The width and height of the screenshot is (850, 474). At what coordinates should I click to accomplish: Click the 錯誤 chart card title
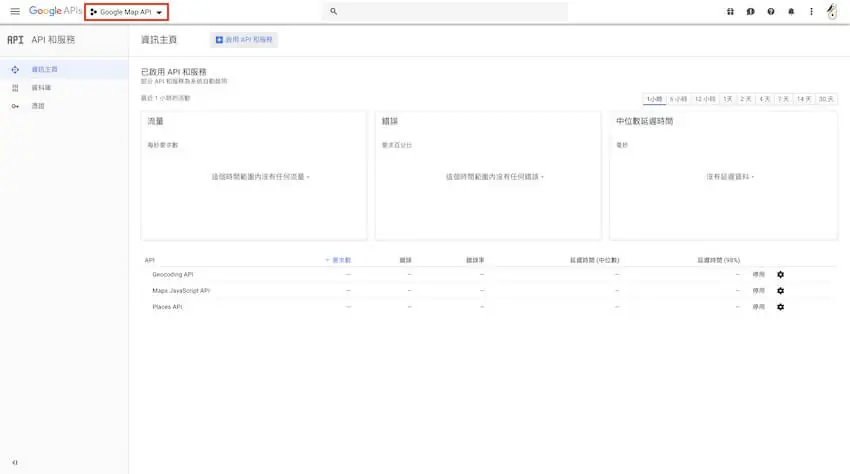390,121
